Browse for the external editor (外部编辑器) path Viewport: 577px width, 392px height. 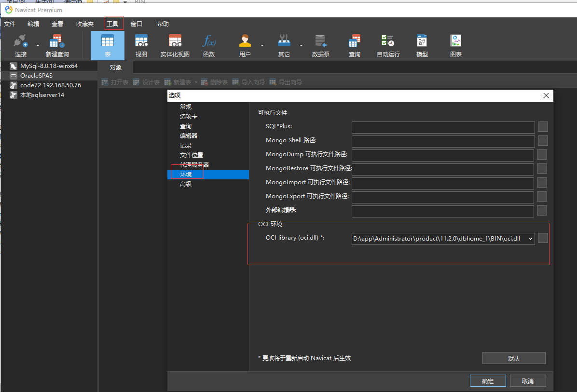542,210
